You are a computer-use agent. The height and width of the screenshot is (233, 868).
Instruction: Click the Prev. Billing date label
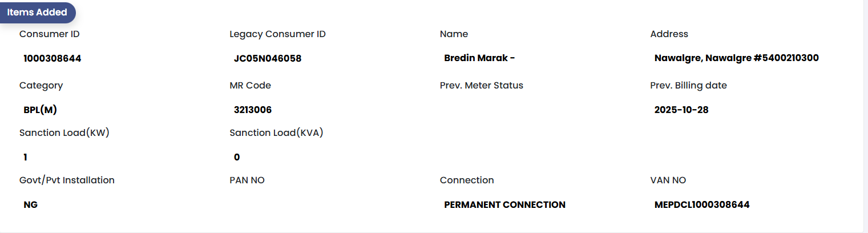(x=688, y=86)
